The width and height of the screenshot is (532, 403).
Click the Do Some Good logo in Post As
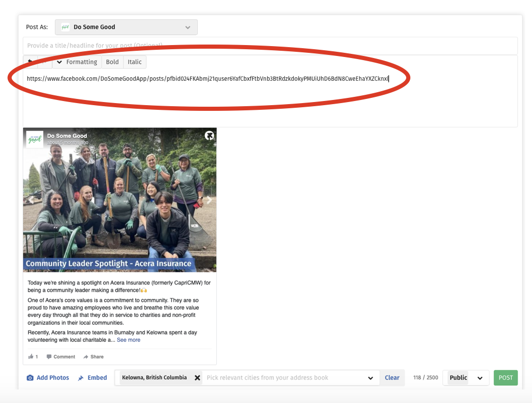pos(65,27)
